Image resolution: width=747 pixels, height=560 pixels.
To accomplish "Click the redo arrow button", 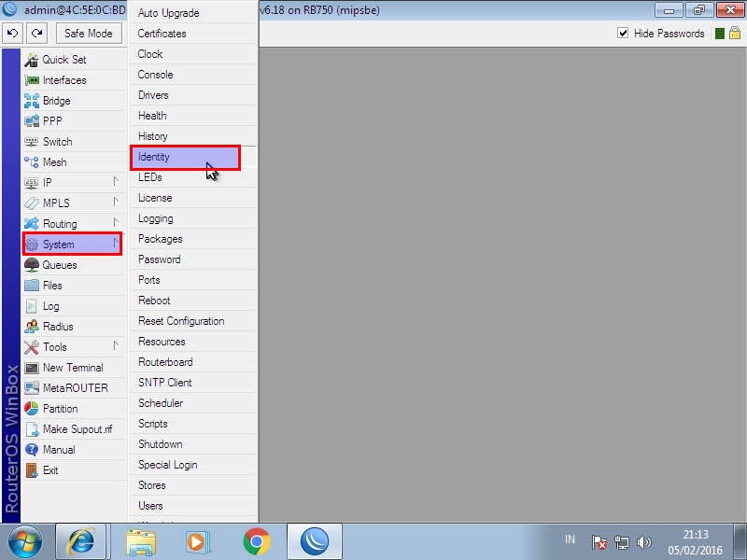I will 37,34.
